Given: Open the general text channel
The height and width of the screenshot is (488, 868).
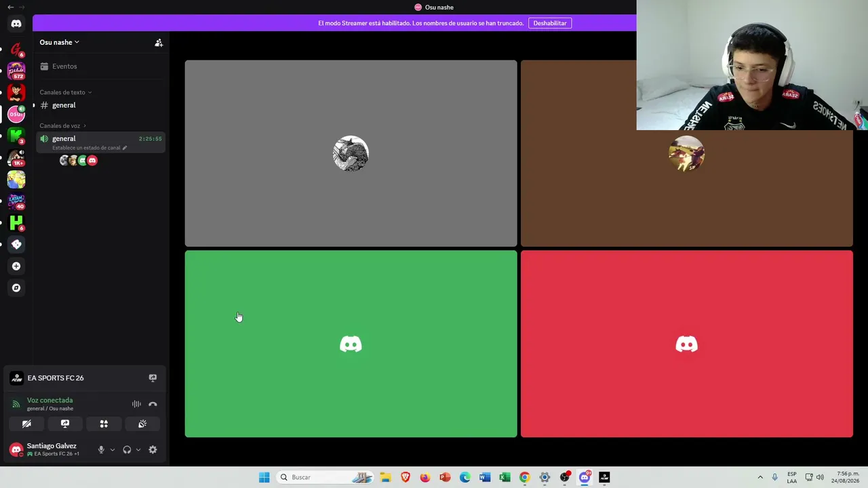Looking at the screenshot, I should [100, 105].
